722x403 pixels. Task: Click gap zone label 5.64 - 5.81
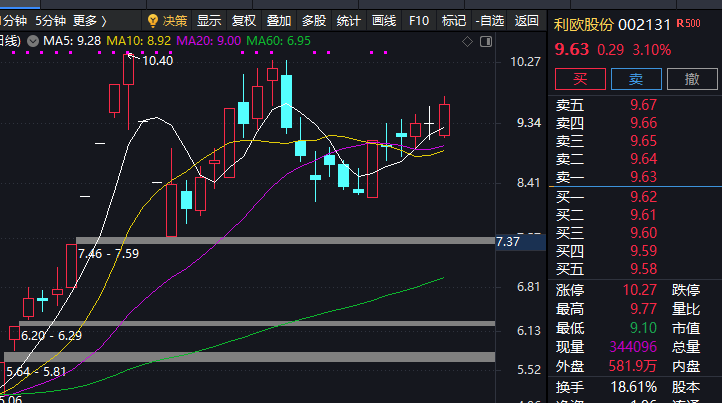point(36,372)
